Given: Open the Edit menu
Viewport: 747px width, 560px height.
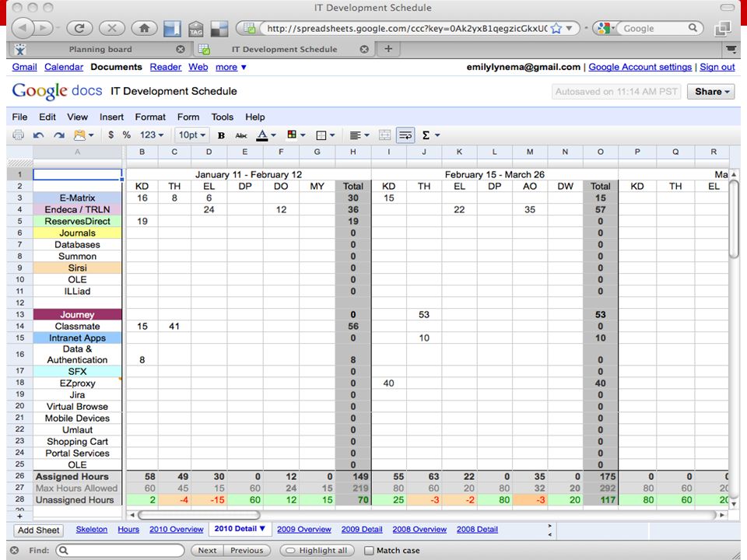Looking at the screenshot, I should tap(47, 117).
